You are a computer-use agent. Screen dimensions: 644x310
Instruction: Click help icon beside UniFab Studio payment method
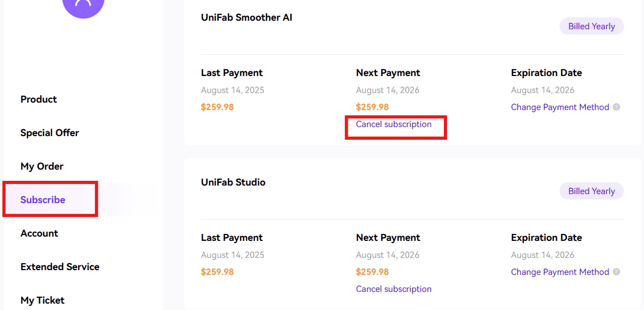[616, 272]
